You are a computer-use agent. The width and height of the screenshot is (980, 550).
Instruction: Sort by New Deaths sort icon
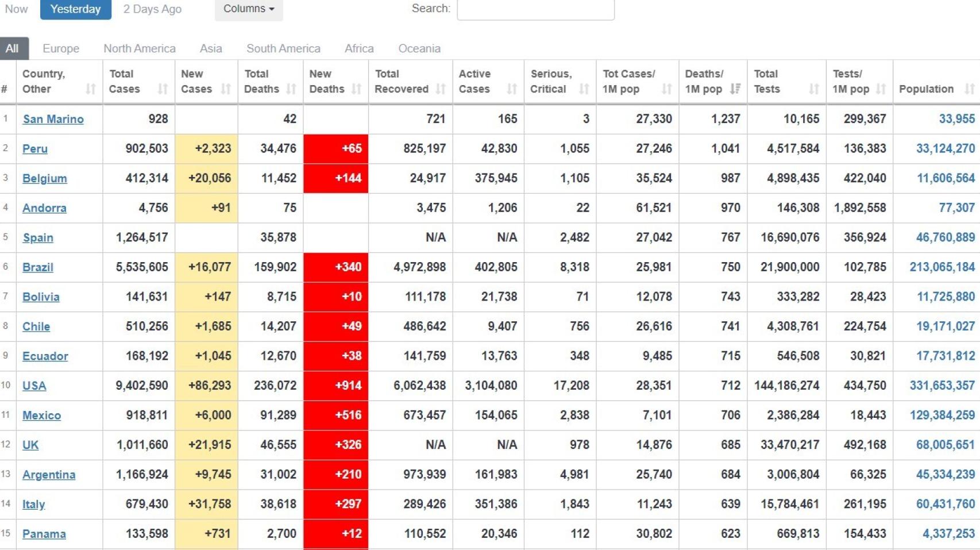tap(357, 89)
